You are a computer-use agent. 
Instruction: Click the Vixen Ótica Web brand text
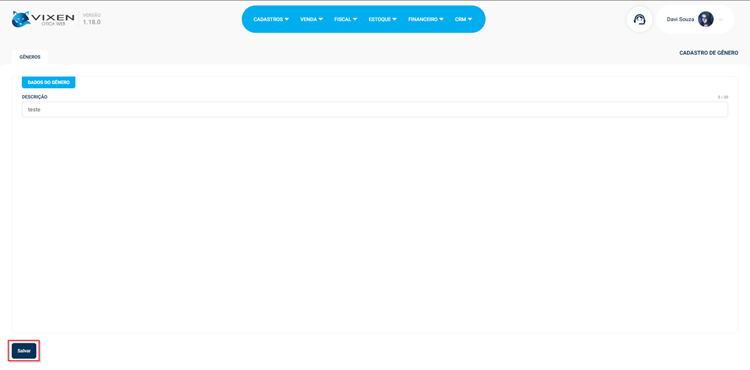[53, 19]
